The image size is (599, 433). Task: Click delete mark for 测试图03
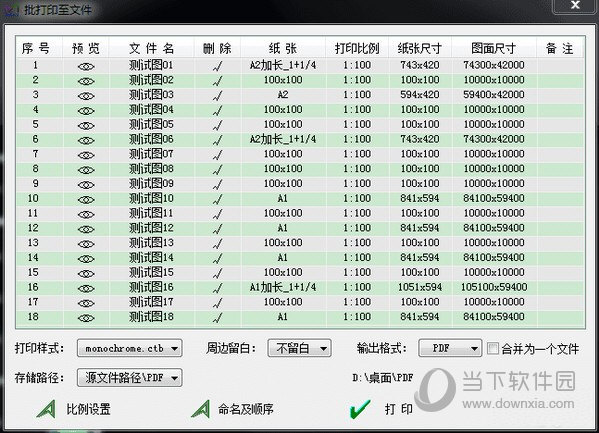pos(217,96)
